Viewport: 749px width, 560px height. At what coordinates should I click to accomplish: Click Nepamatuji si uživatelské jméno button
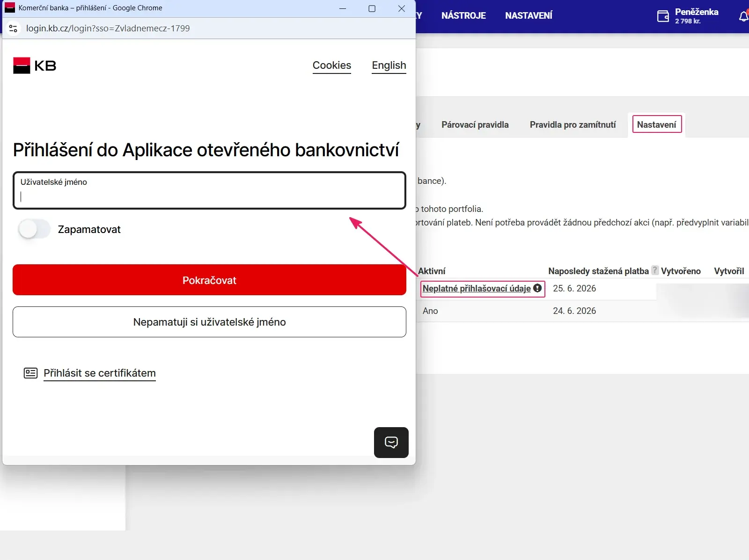pyautogui.click(x=209, y=322)
